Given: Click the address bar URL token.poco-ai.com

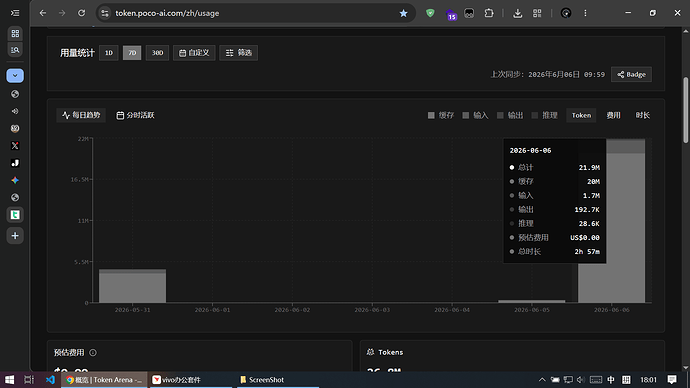Looking at the screenshot, I should click(x=167, y=13).
